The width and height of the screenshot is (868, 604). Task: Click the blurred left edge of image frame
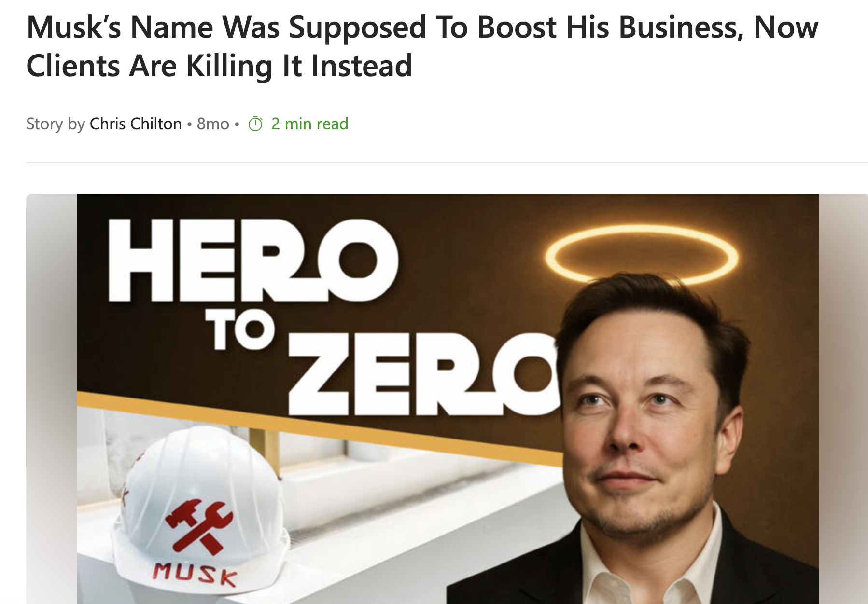pyautogui.click(x=52, y=398)
